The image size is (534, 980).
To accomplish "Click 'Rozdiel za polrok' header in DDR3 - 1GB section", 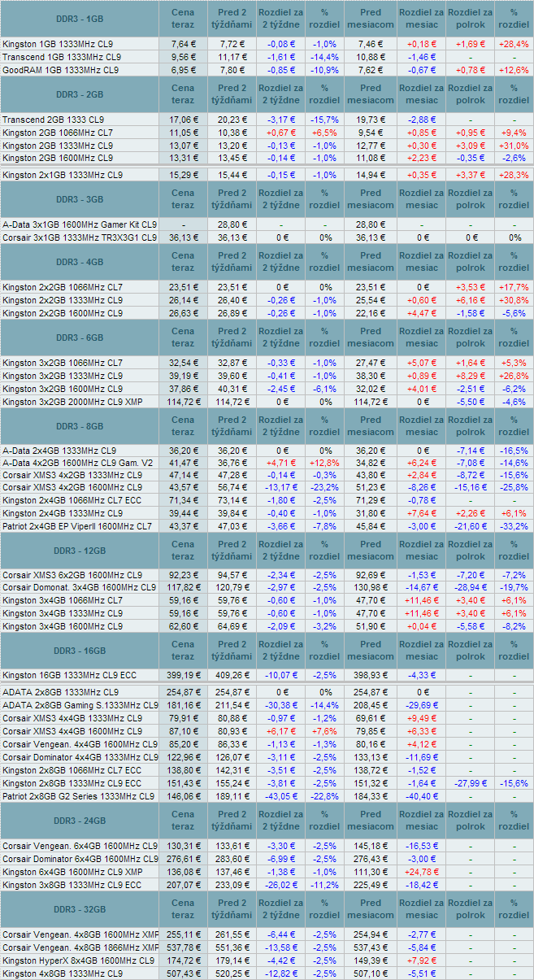I will (x=470, y=19).
